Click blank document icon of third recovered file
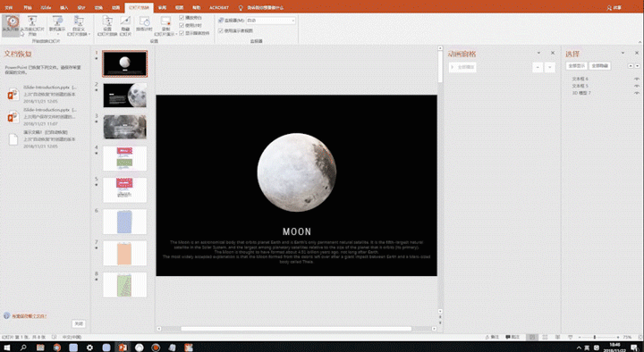Screen dimensions: 644x352 click(x=13, y=139)
